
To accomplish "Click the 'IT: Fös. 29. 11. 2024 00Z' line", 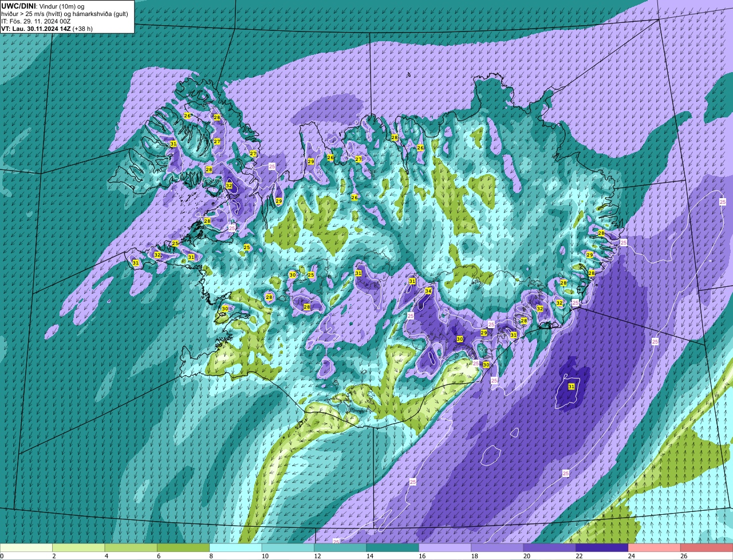I will pyautogui.click(x=36, y=21).
